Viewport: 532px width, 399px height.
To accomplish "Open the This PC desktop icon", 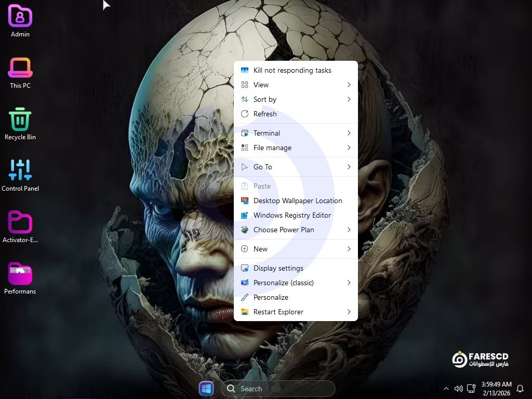I will pos(20,68).
